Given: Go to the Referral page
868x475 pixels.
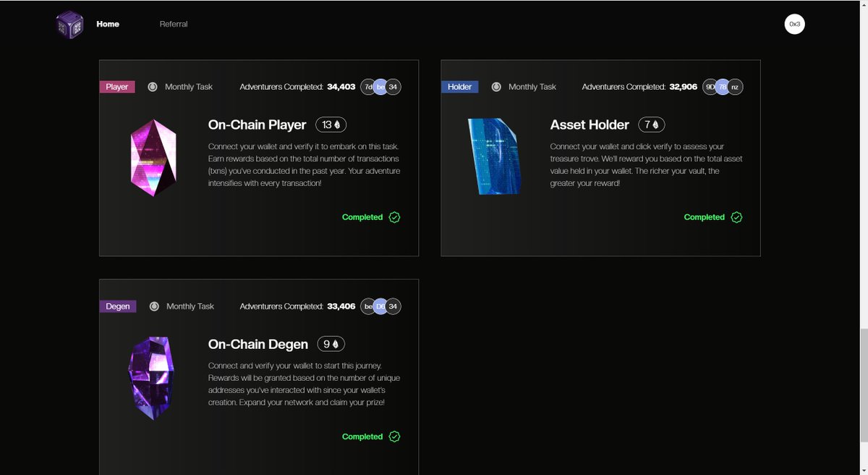Looking at the screenshot, I should coord(174,24).
